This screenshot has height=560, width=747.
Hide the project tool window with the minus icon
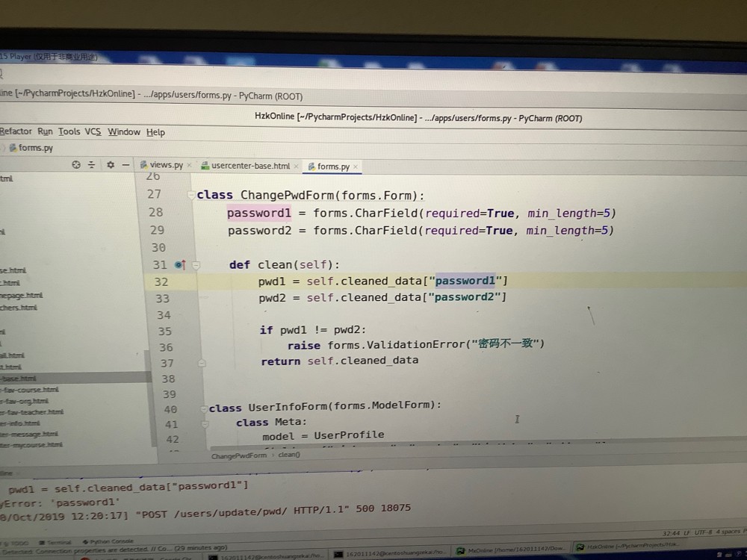pos(125,165)
